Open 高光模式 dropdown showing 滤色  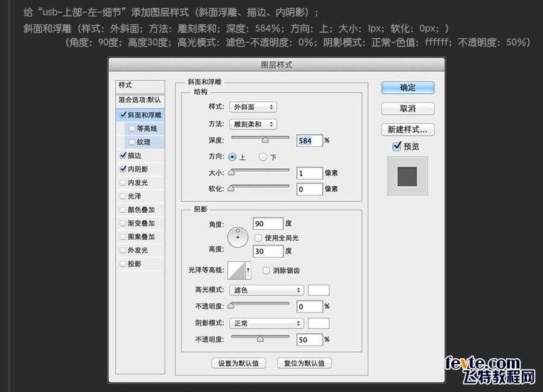pyautogui.click(x=267, y=290)
